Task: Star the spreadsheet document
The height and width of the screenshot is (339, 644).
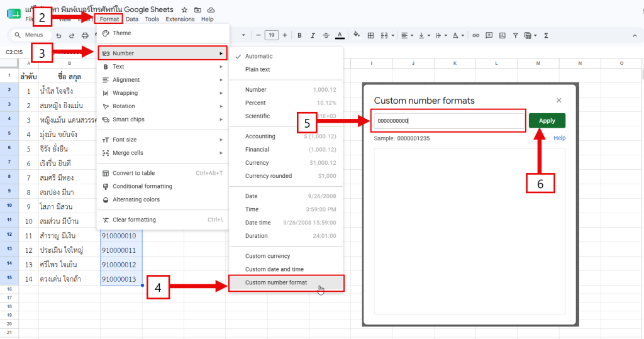Action: pyautogui.click(x=184, y=10)
